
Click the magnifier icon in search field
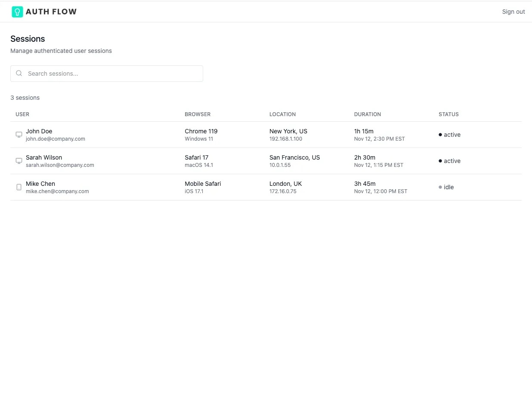coord(19,73)
